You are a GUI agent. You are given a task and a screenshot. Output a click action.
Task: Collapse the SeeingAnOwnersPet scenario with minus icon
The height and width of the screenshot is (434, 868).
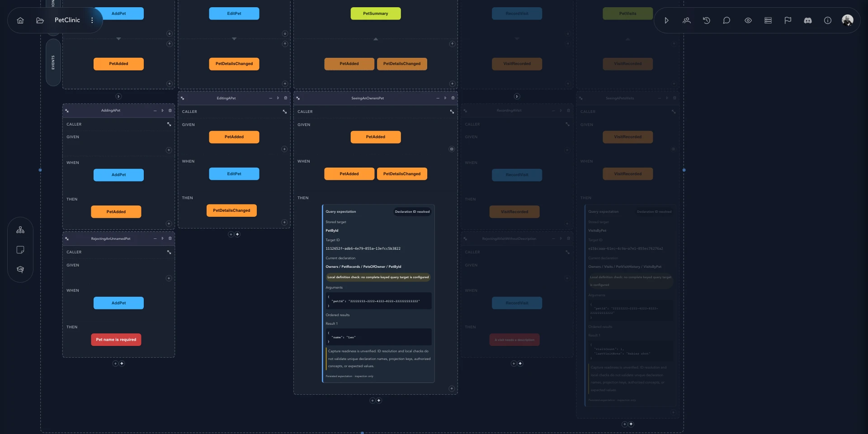point(438,98)
